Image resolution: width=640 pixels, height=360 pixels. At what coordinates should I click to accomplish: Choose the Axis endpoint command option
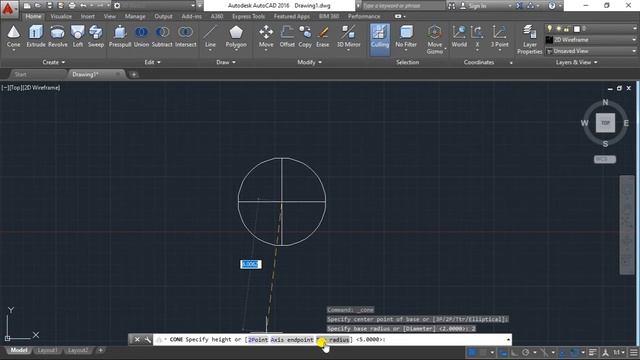coord(292,340)
